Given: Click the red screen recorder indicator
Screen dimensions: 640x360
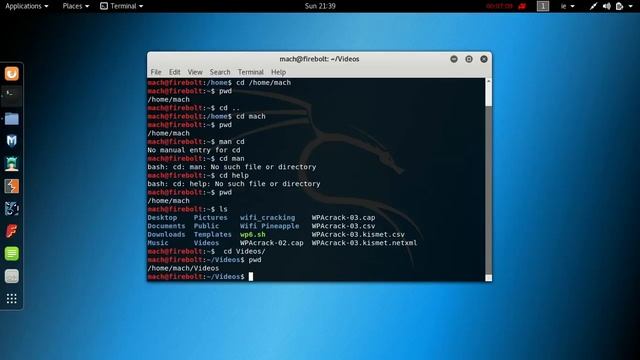Looking at the screenshot, I should tap(522, 6).
